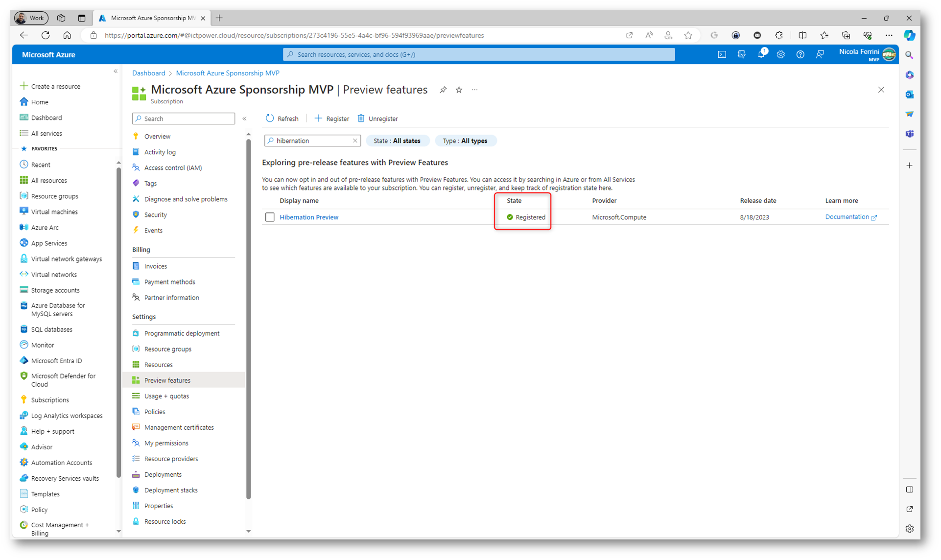Open Edge sidebar search icon
The height and width of the screenshot is (560, 941).
[909, 55]
